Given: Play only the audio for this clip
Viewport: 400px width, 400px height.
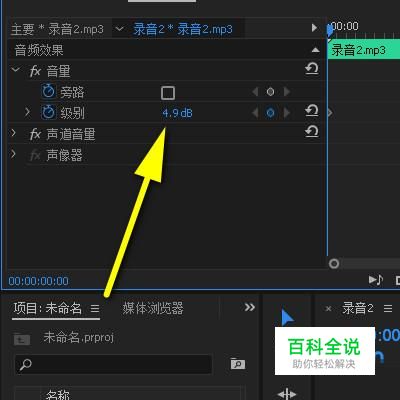Looking at the screenshot, I should point(376,280).
